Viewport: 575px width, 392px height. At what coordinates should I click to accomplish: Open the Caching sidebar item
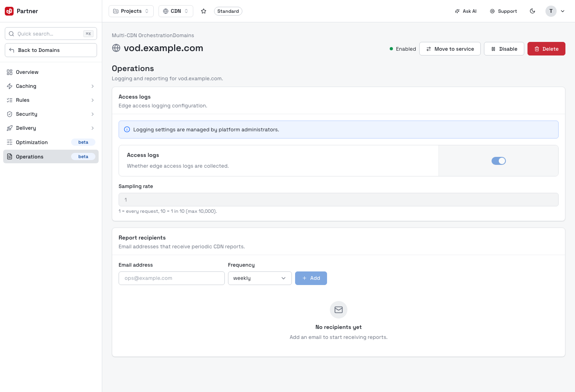(x=51, y=86)
